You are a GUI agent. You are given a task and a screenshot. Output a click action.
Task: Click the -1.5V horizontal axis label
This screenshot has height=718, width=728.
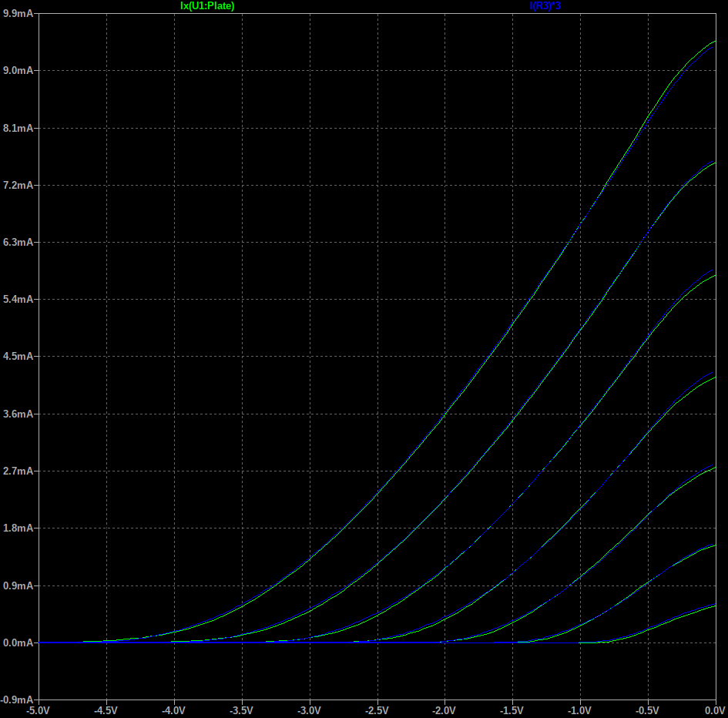(x=512, y=711)
